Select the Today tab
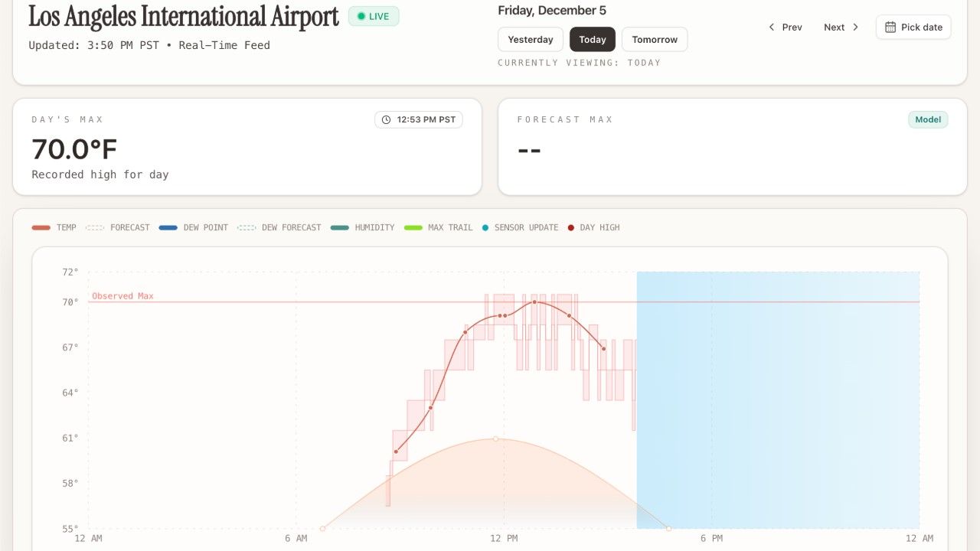 [x=593, y=40]
